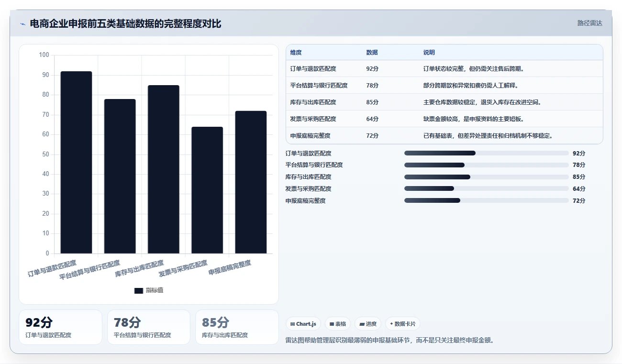Click the small blue icon before the title
622x364 pixels.
(x=22, y=24)
